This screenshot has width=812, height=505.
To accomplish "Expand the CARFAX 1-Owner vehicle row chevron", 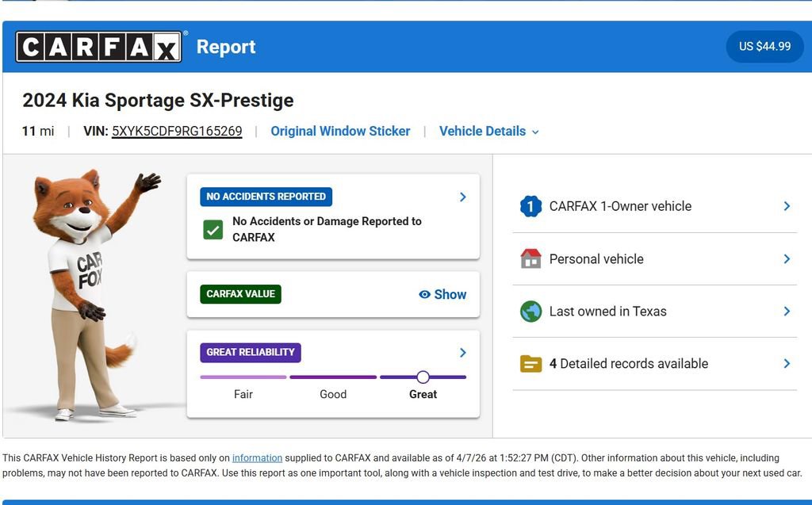I will 787,206.
